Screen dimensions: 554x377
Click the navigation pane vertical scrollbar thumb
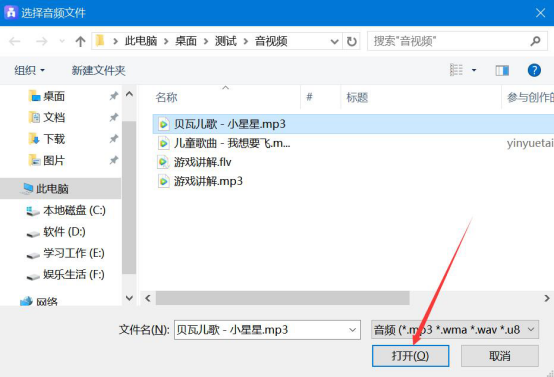[x=129, y=197]
